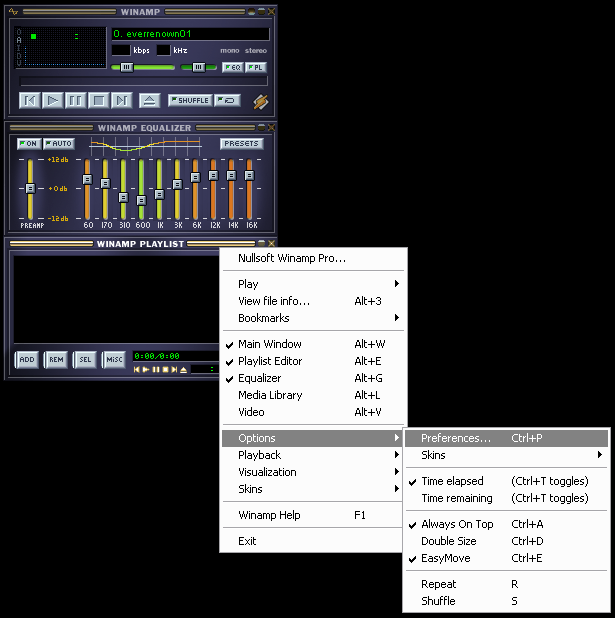615x618 pixels.
Task: Click playlist ADD button
Action: tap(27, 359)
